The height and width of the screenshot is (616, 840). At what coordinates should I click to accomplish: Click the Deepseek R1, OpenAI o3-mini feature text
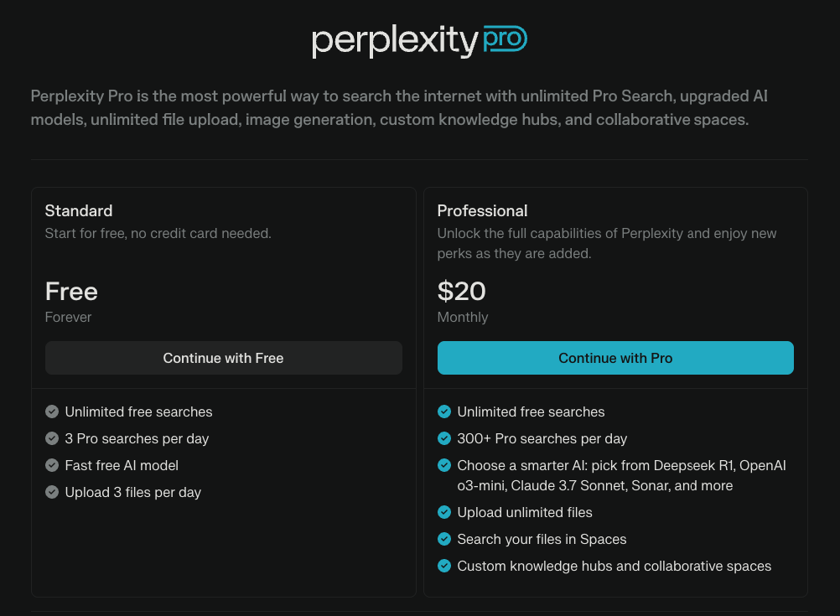[621, 475]
